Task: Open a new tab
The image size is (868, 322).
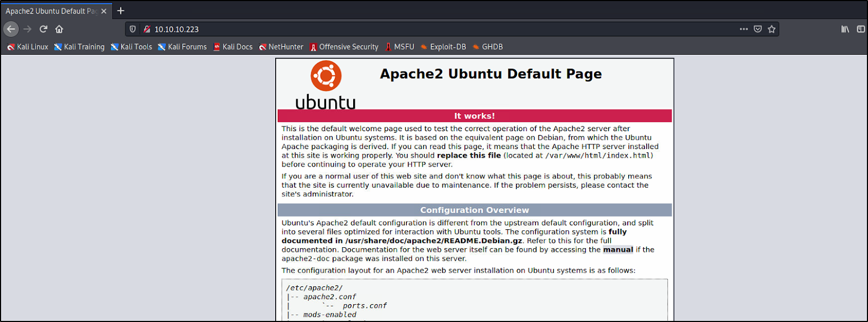Action: tap(120, 10)
